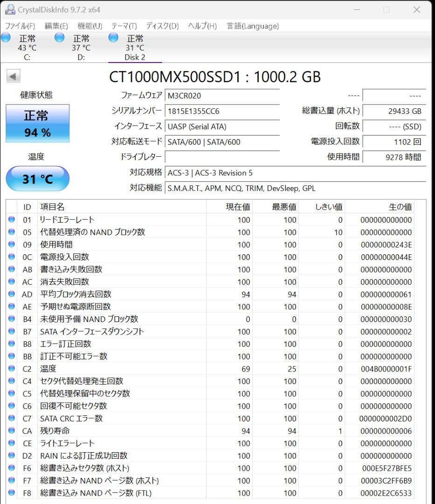The height and width of the screenshot is (504, 435).
Task: Open the 言語(Language) menu
Action: (253, 26)
